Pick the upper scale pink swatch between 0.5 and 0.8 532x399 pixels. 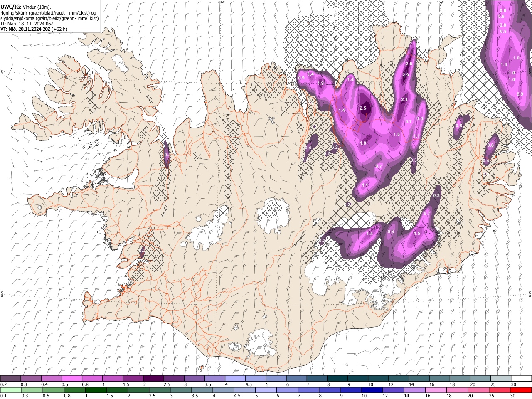[71, 378]
